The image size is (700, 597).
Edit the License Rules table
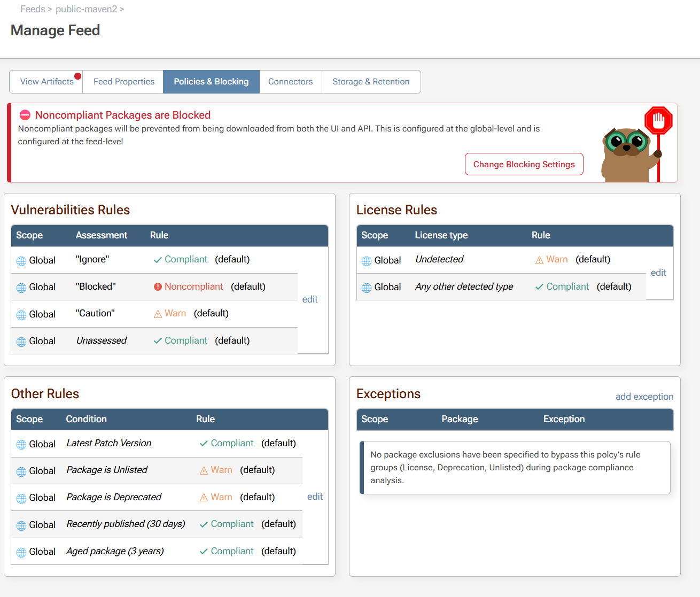click(658, 273)
